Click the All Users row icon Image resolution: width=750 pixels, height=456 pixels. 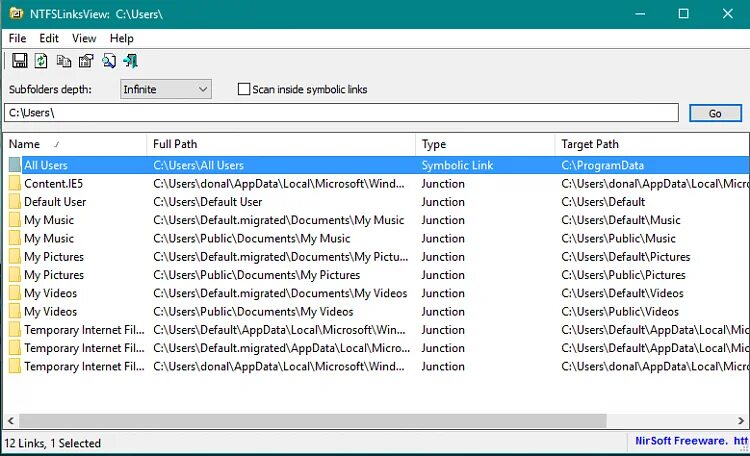14,165
